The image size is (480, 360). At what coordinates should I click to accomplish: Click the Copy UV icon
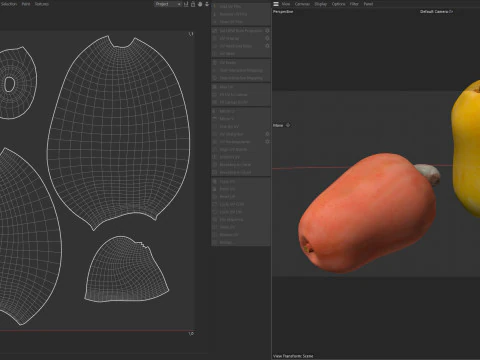tap(215, 182)
